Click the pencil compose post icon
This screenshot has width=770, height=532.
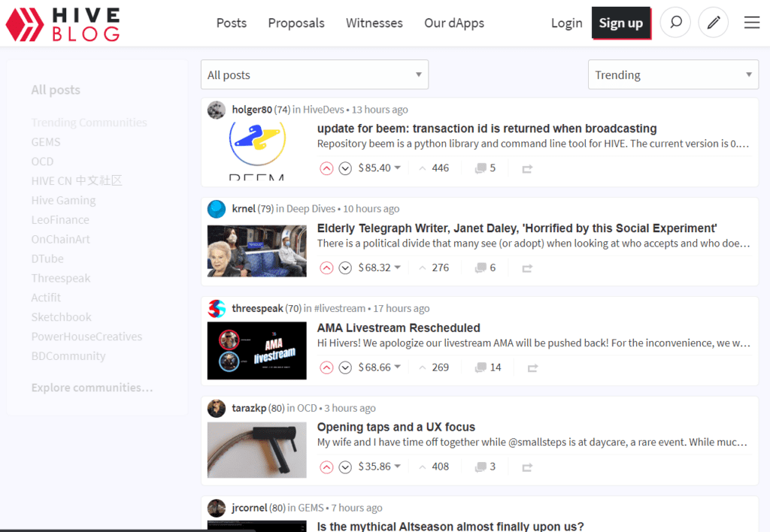[x=713, y=22]
